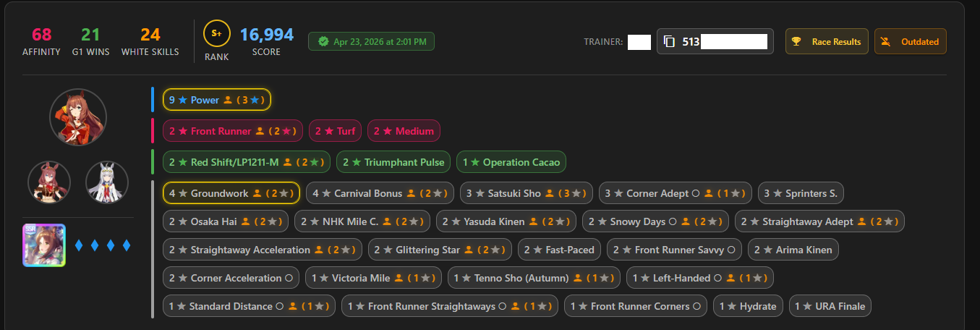Screen dimensions: 980x330
Task: Select the brown-haired parent portrait on the left
Action: coord(49,182)
